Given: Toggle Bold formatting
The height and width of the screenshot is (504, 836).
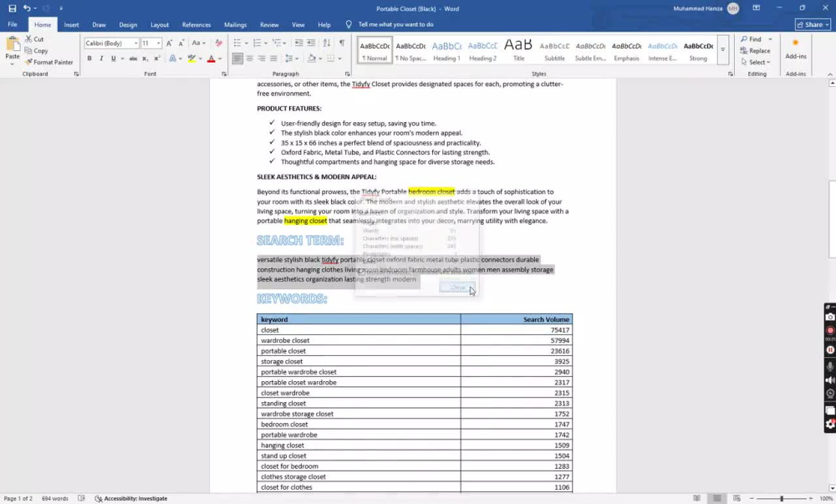Looking at the screenshot, I should click(x=89, y=59).
